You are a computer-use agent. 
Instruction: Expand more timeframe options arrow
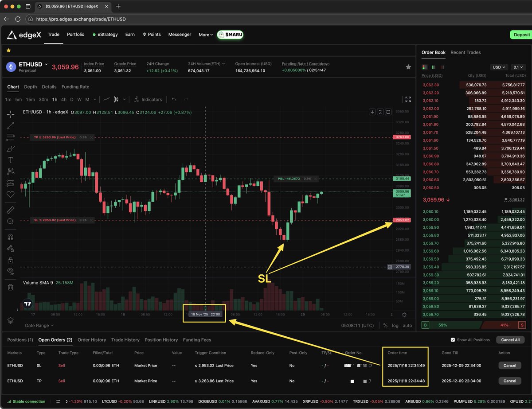click(x=94, y=100)
